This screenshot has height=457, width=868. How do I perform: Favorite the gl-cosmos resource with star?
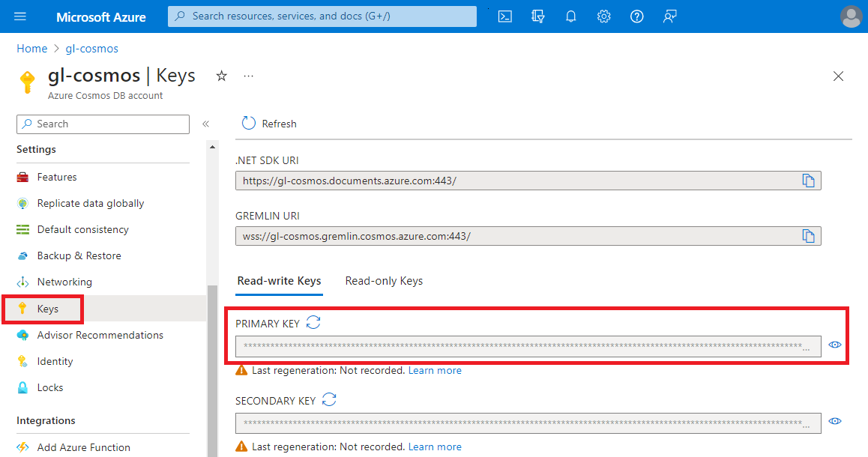tap(221, 76)
